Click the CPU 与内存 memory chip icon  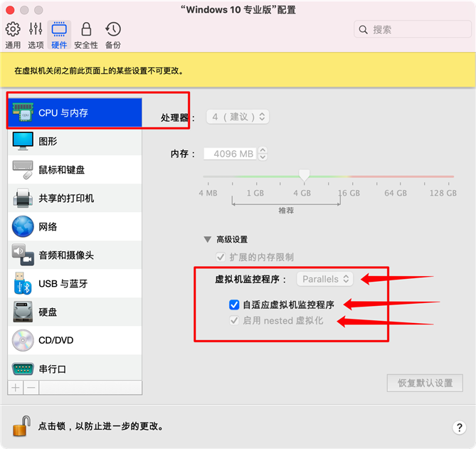pos(23,112)
